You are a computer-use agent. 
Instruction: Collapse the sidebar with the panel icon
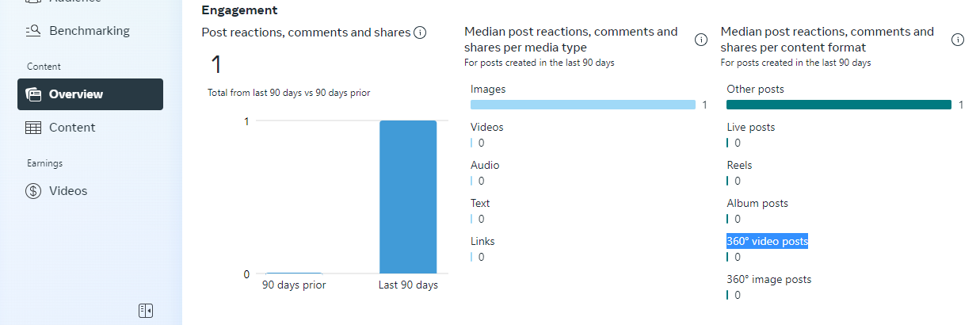(146, 311)
